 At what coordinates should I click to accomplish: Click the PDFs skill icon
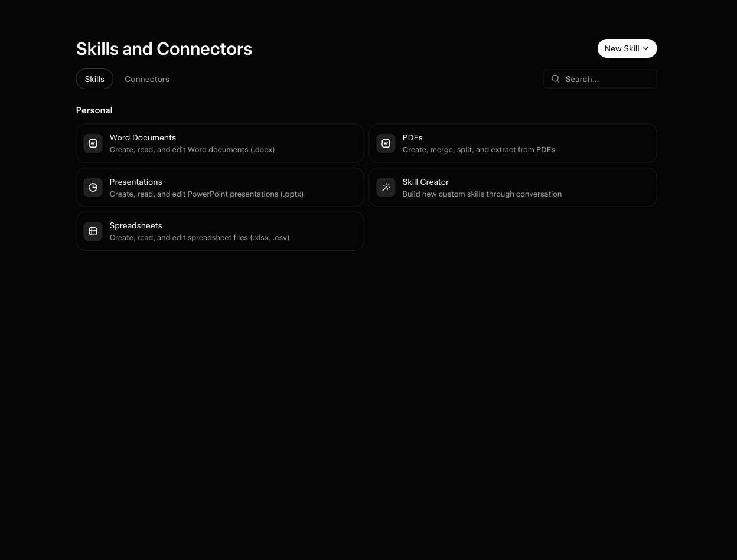[386, 143]
